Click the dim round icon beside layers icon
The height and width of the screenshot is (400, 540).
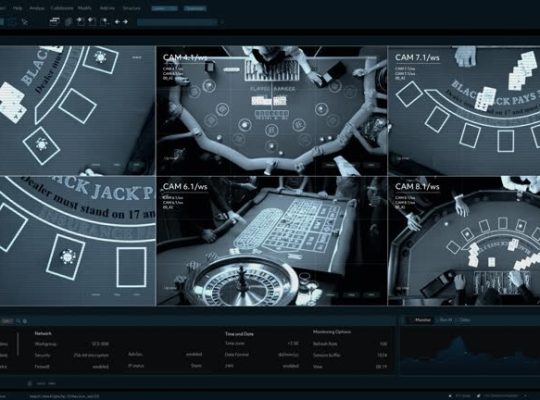68,22
